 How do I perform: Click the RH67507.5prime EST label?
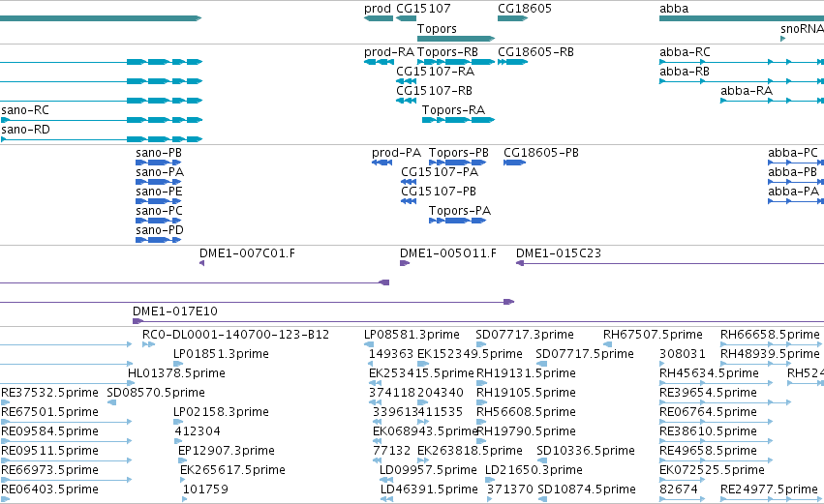[653, 335]
